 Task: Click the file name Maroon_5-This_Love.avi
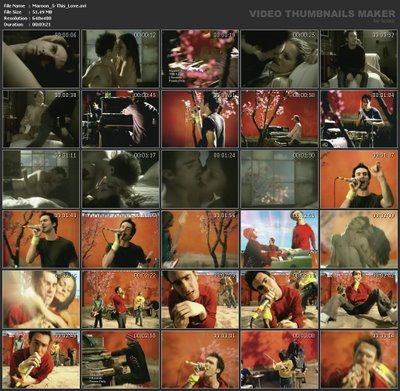point(59,6)
